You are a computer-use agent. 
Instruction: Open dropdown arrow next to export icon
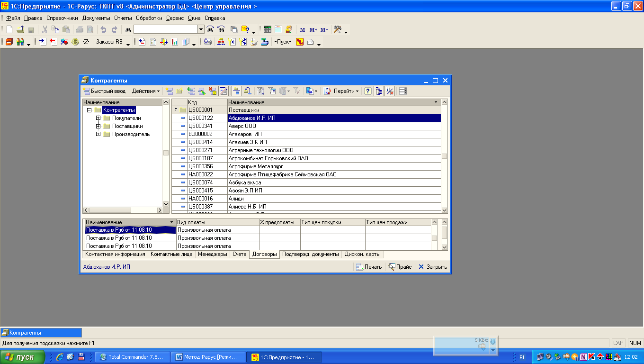[316, 91]
